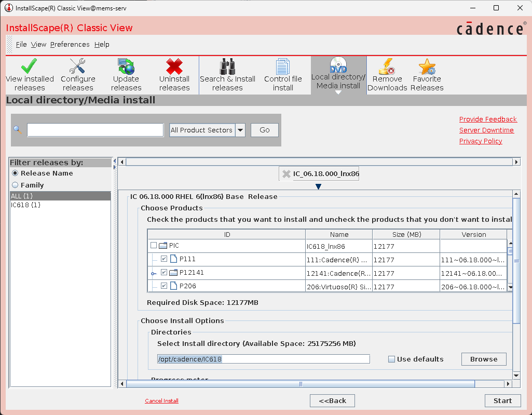Open Update releases tool
This screenshot has height=415, width=532.
tap(126, 75)
